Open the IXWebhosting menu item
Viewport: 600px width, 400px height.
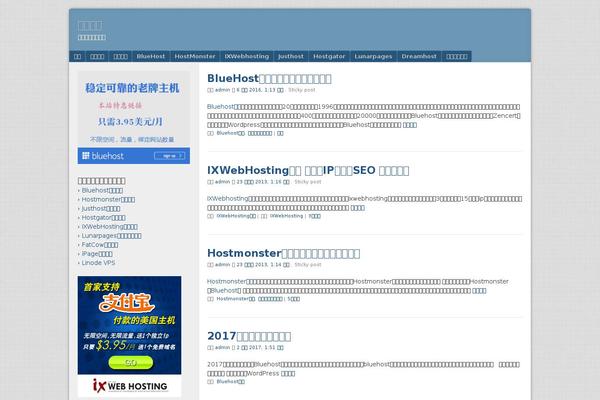click(x=247, y=56)
